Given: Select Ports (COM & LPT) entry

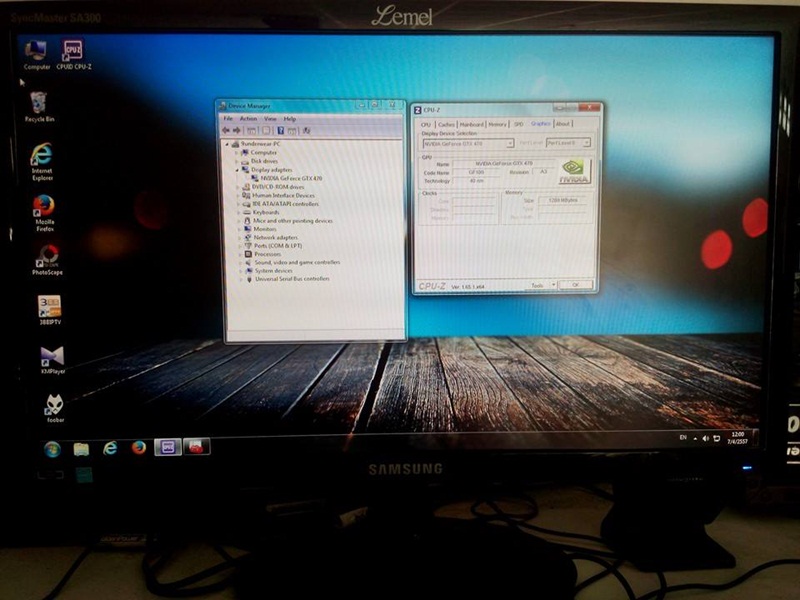Looking at the screenshot, I should coord(278,246).
